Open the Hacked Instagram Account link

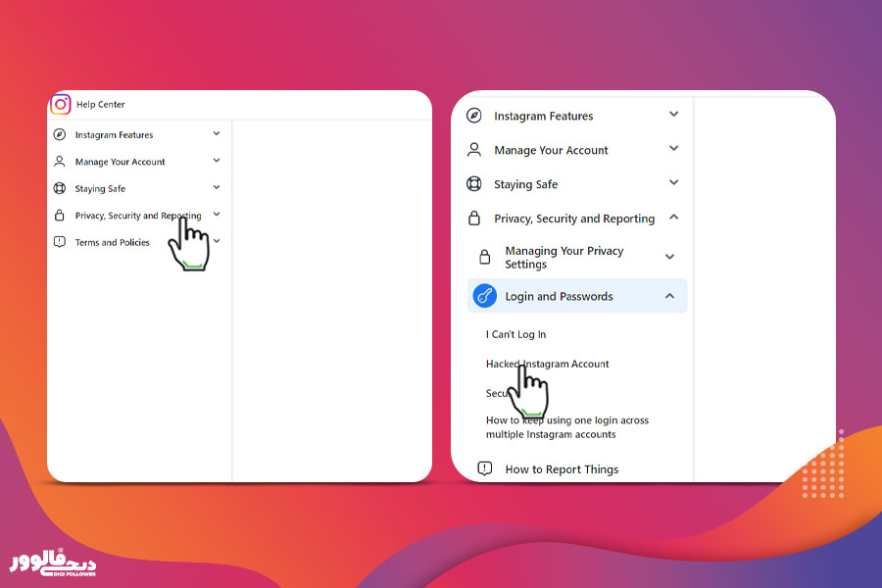pos(547,364)
